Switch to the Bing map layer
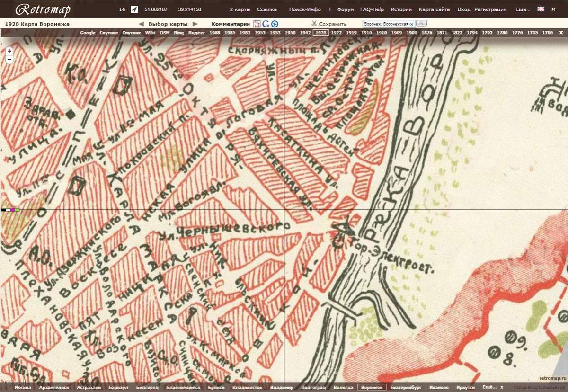568x392 pixels. [178, 33]
